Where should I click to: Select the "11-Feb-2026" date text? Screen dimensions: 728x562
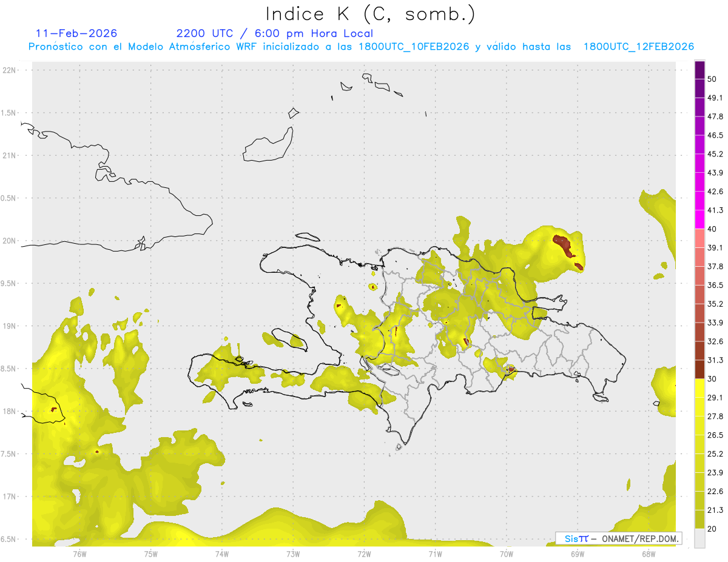(x=76, y=33)
